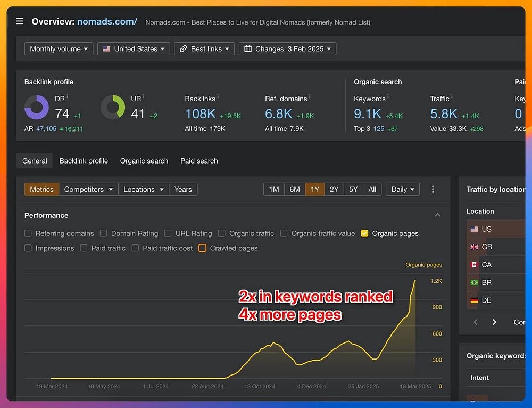Collapse the Performance section chevron
This screenshot has width=532, height=408.
[x=437, y=215]
